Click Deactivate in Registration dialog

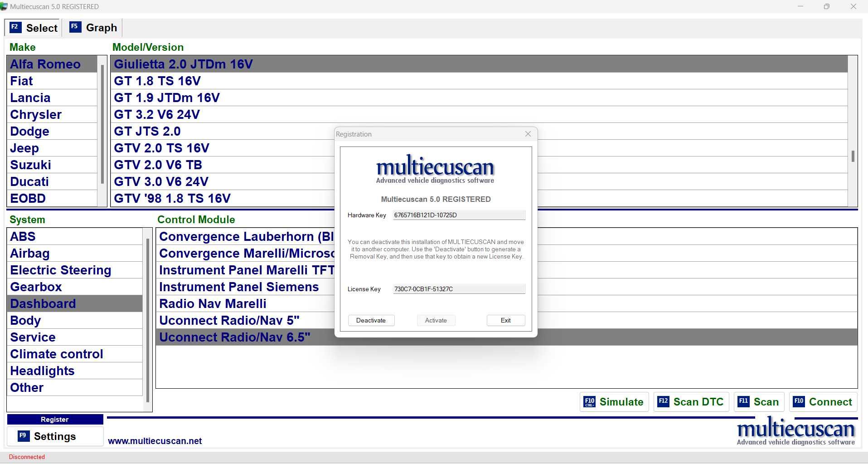click(x=371, y=320)
